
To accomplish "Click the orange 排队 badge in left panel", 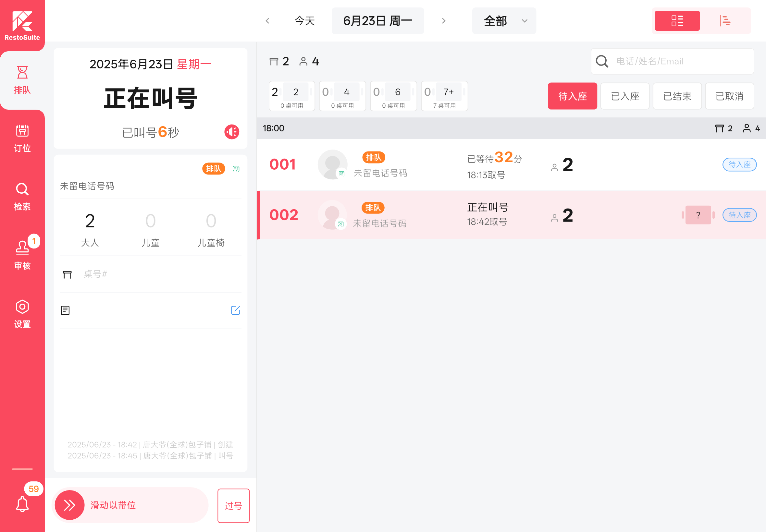I will 214,169.
